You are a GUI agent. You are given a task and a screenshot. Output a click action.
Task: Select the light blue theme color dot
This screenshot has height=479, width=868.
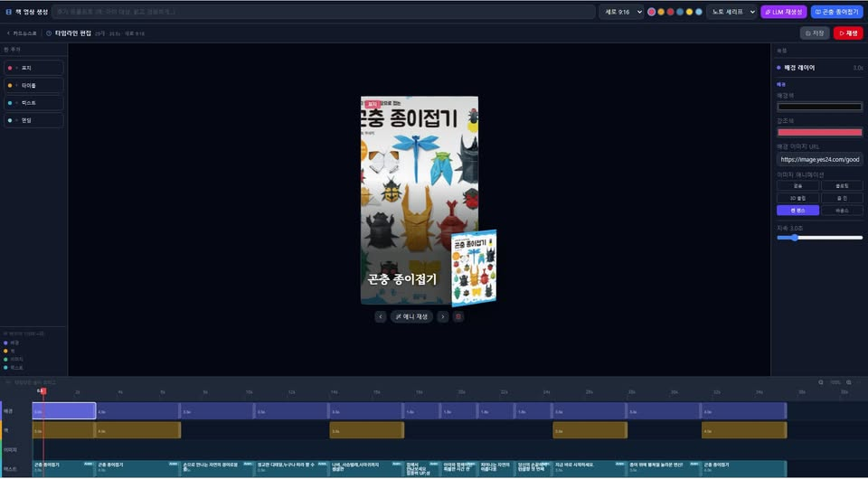tap(699, 12)
